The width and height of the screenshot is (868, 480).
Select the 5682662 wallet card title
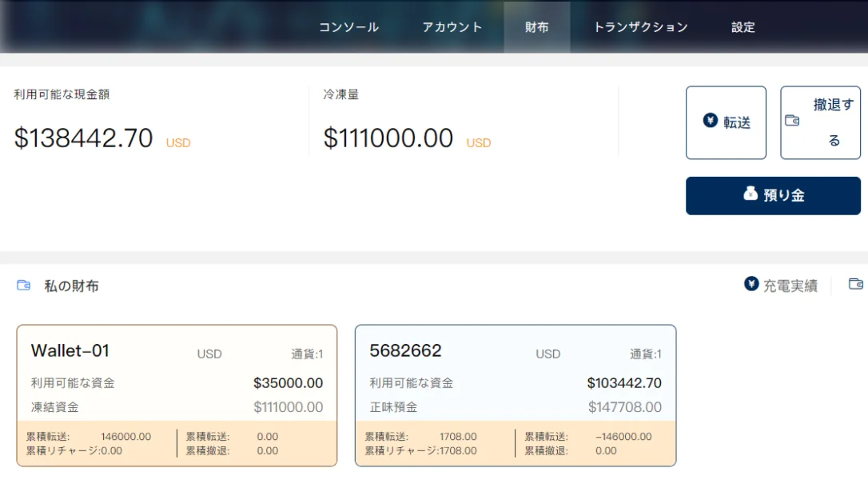click(x=405, y=350)
